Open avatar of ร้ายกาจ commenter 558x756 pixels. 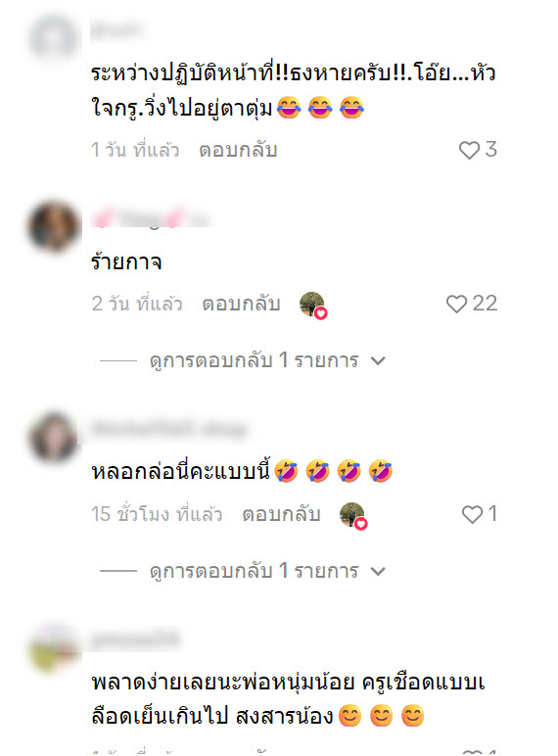(x=53, y=226)
